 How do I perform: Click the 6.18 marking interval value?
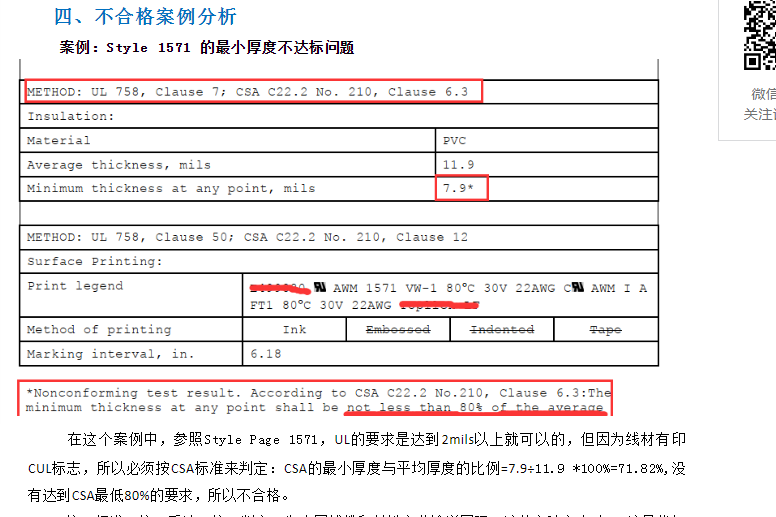(x=267, y=354)
